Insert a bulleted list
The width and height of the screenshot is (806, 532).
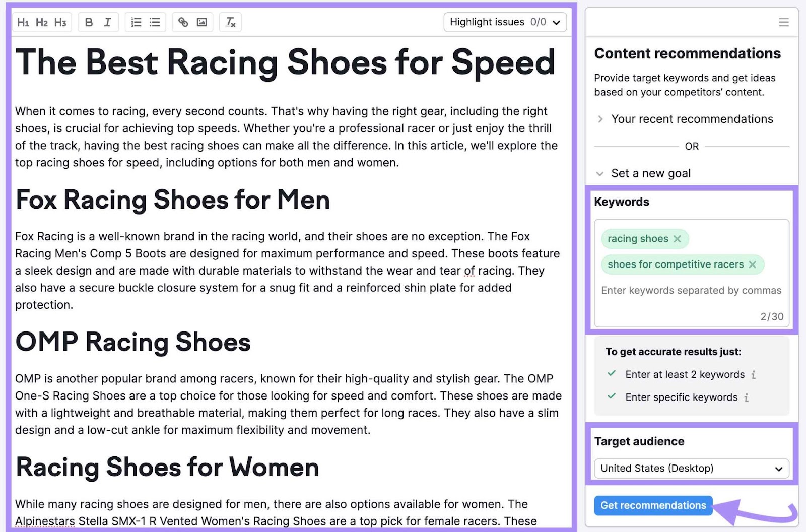154,22
